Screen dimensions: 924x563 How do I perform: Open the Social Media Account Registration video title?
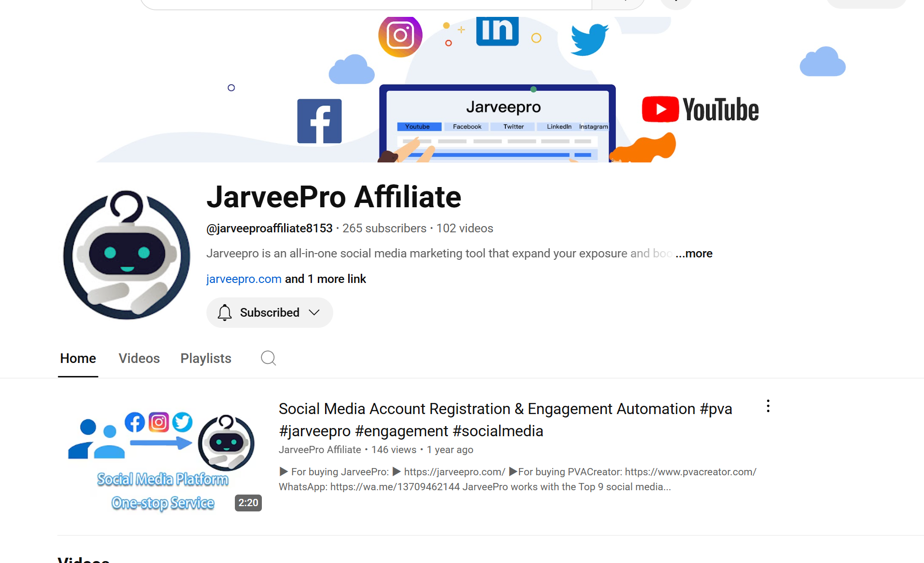click(505, 419)
